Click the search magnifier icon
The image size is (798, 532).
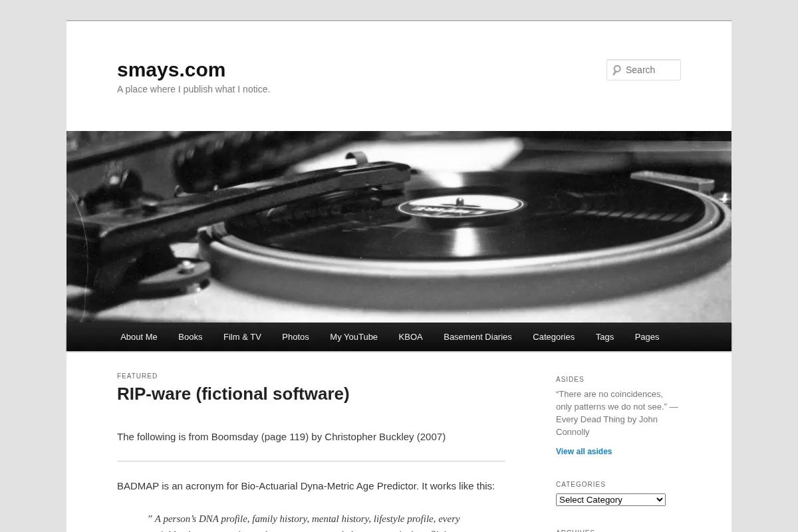(x=616, y=70)
